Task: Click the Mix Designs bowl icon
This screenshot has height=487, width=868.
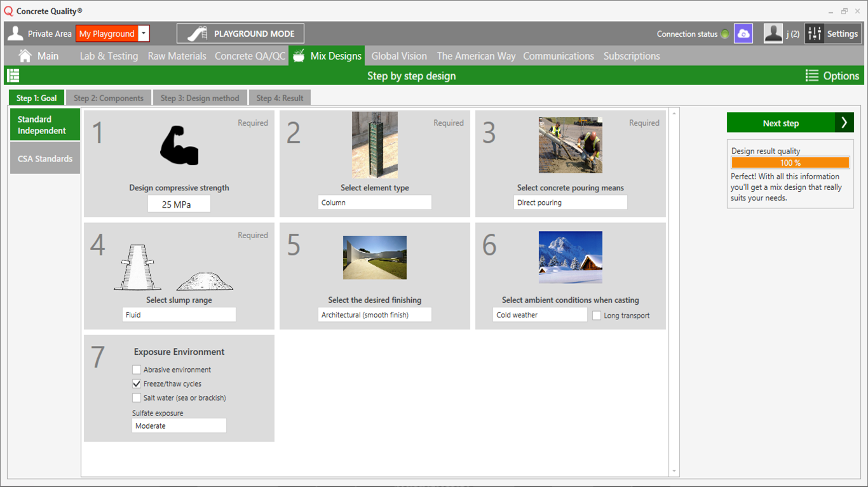Action: coord(299,56)
